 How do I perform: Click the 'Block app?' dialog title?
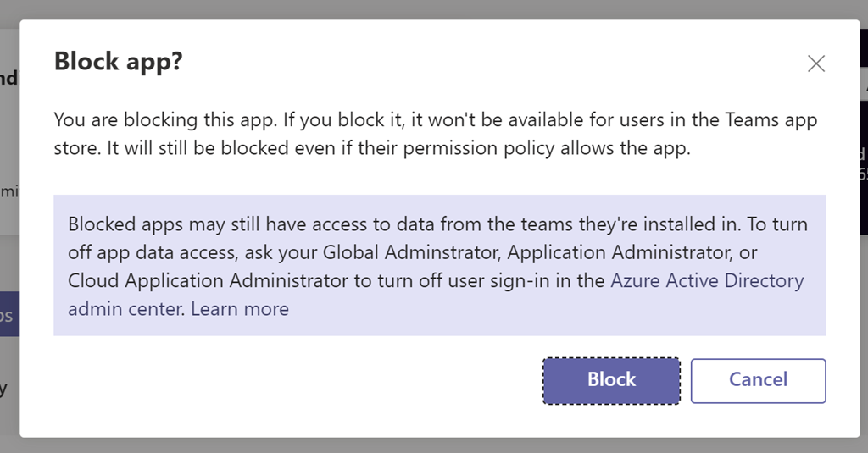click(x=119, y=62)
